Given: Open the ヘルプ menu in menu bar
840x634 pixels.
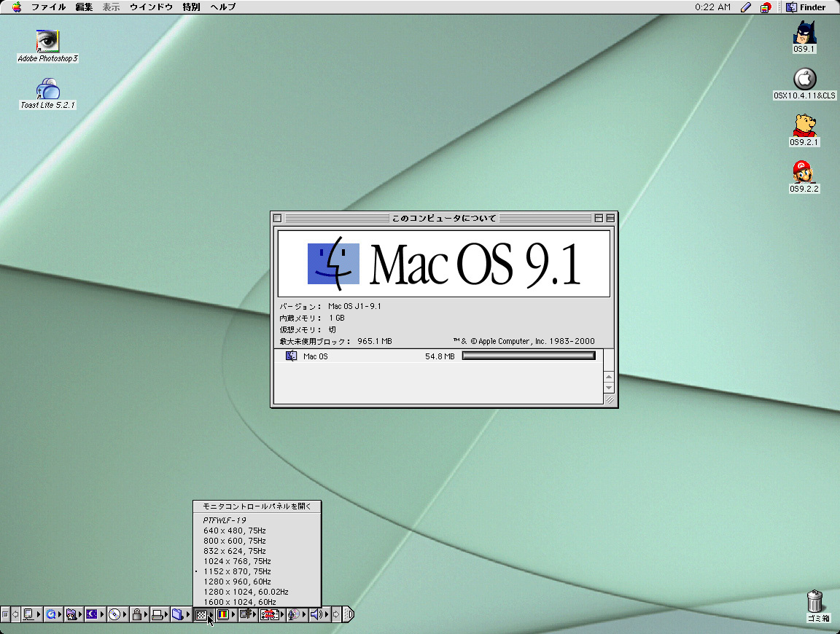Looking at the screenshot, I should (x=222, y=7).
